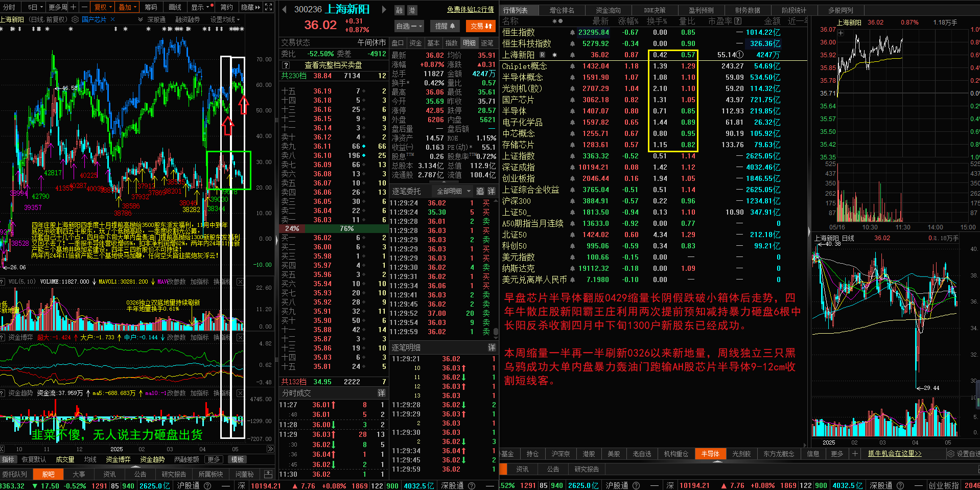Open chart settings gear next to 前复权
Viewport: 980px width, 490px height.
pyautogui.click(x=75, y=19)
